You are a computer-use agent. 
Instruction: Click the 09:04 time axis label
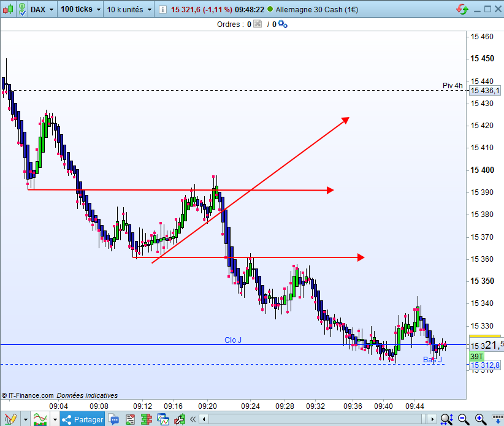[x=58, y=406]
